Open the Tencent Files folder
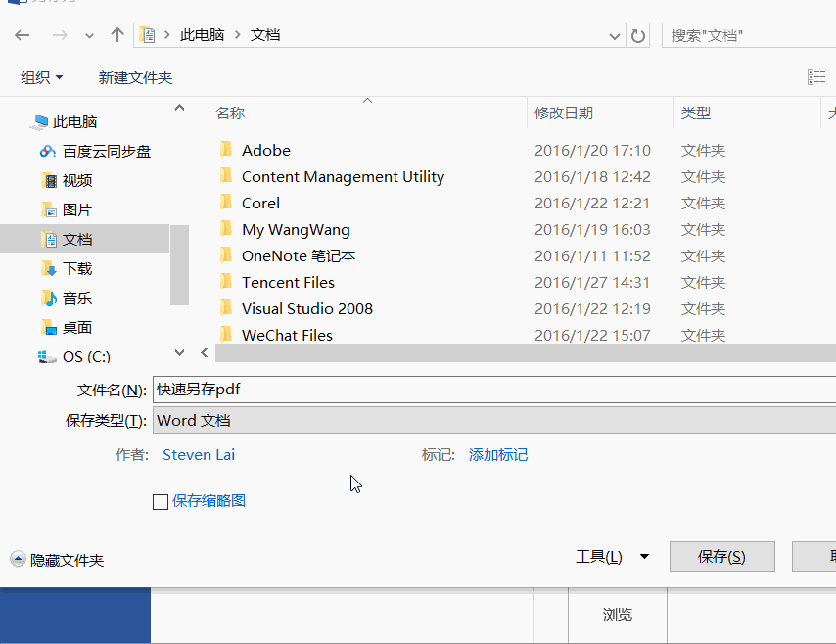 pos(288,282)
